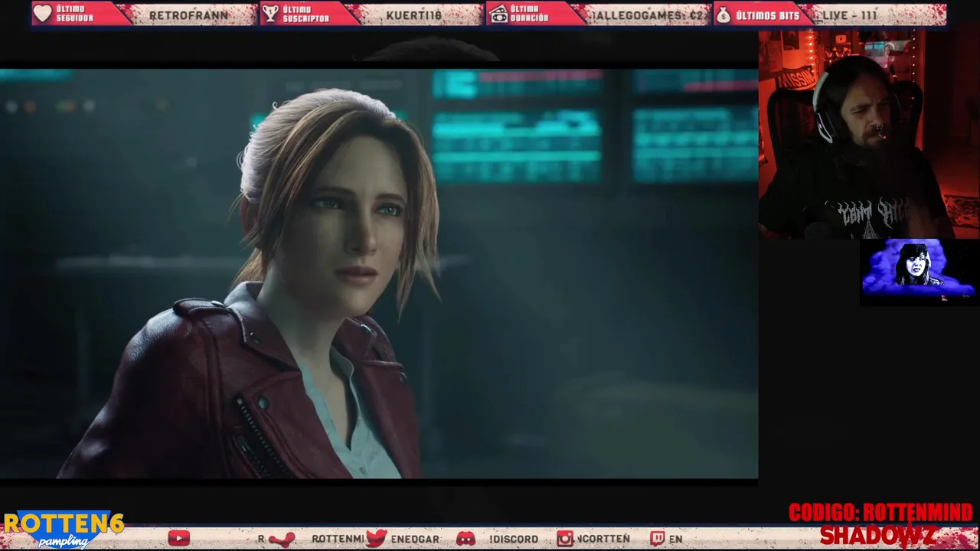980x551 pixels.
Task: Click the NCORTTEN text beside the Instagram icon
Action: (603, 540)
